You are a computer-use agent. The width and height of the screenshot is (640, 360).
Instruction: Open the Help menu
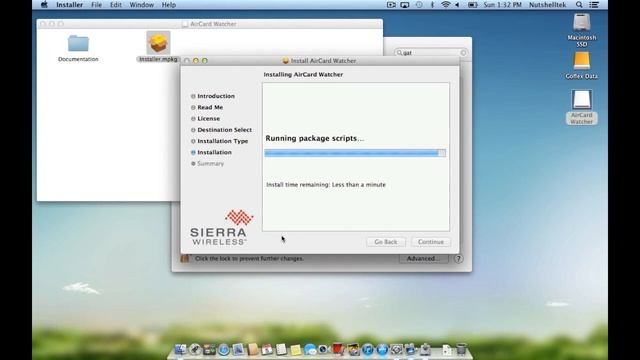169,5
